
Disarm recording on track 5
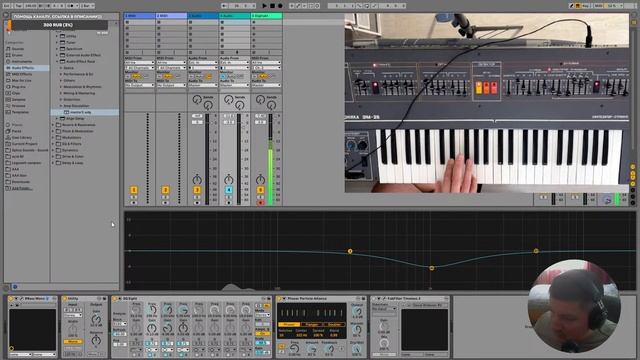click(260, 202)
